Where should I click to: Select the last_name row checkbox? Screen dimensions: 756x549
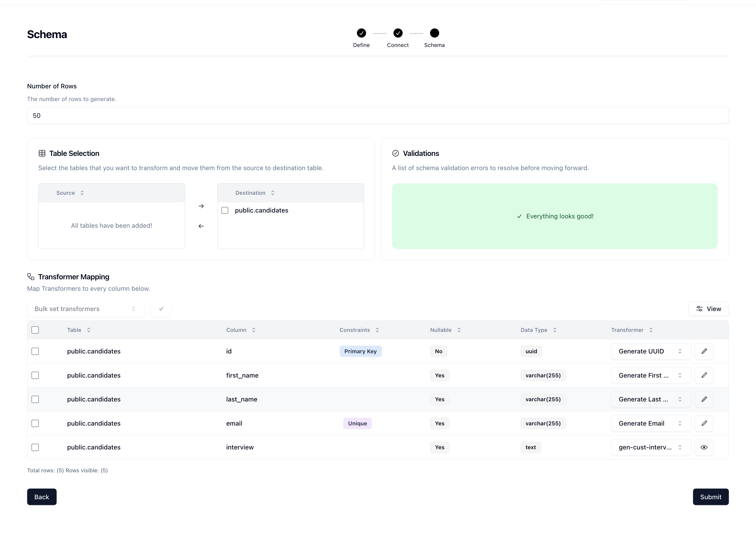[35, 399]
